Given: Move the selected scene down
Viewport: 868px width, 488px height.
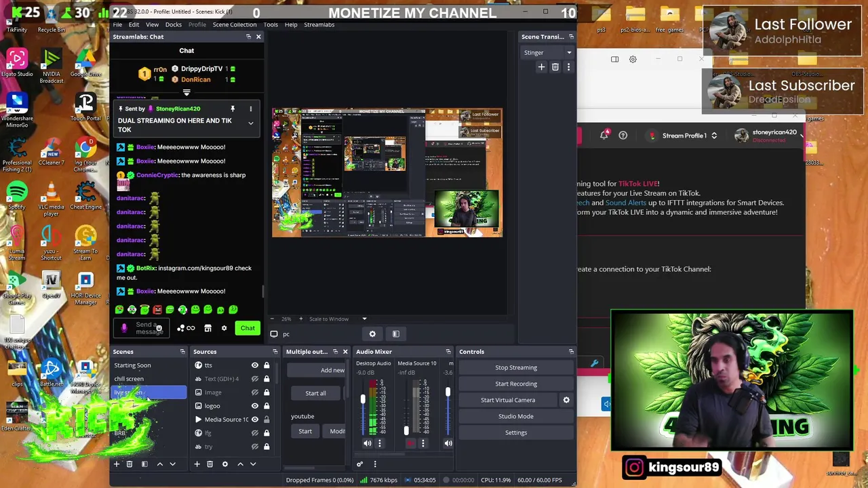Looking at the screenshot, I should (x=173, y=464).
